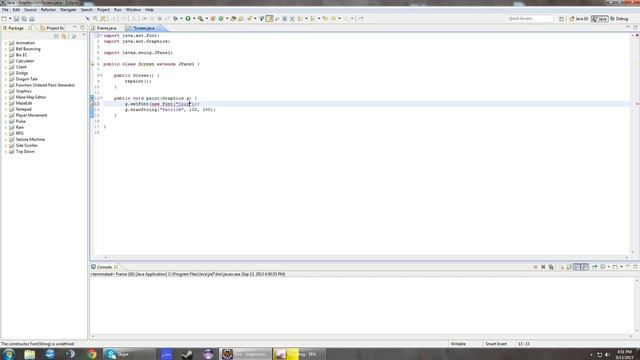Select the Seizure Machine project
This screenshot has height=360, width=640.
30,139
